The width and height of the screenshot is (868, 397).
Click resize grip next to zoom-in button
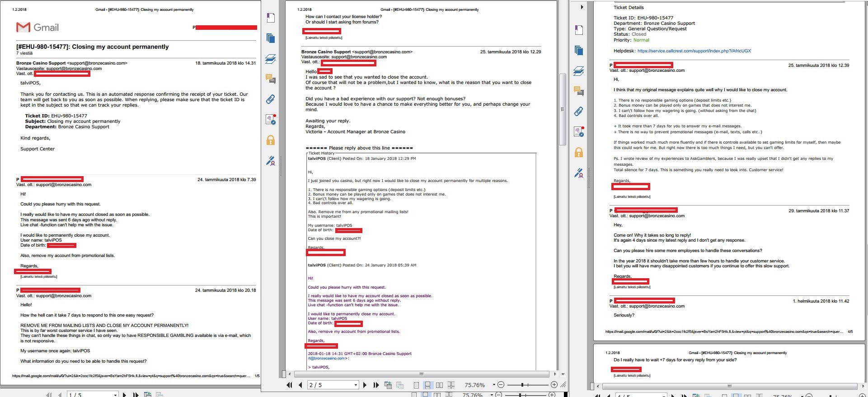pyautogui.click(x=563, y=385)
